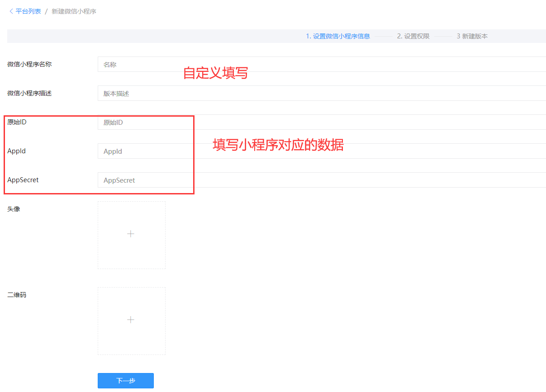546x392 pixels.
Task: Click the 微信小程序名称 field label
Action: (x=29, y=64)
